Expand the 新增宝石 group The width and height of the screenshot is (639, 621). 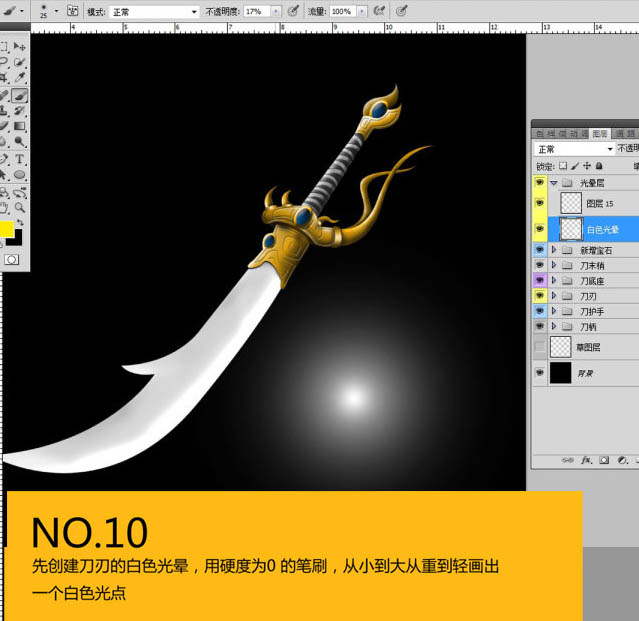(x=553, y=249)
